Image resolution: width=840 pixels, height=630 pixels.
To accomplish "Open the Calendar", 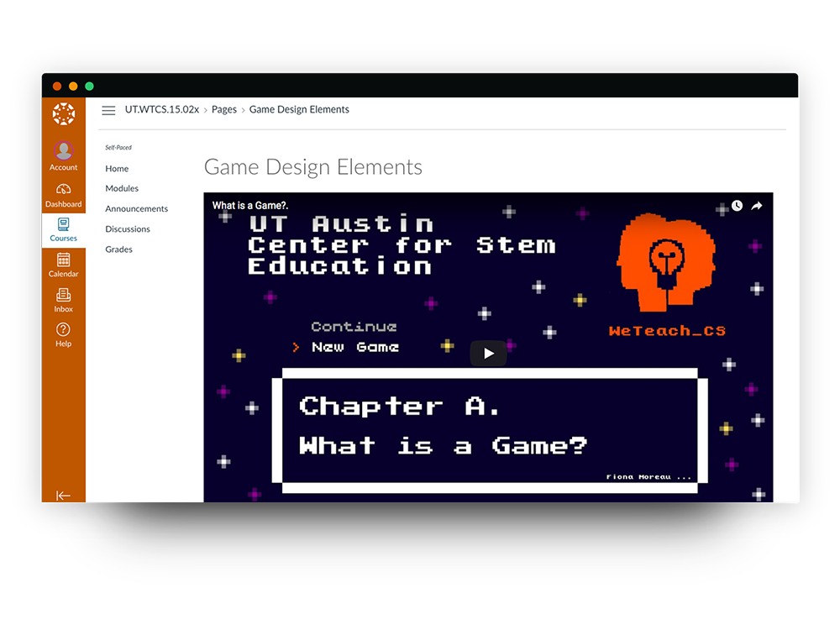I will 63,265.
